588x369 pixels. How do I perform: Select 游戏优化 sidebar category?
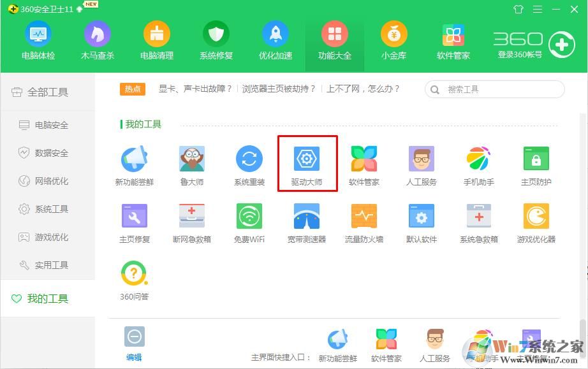(x=48, y=237)
